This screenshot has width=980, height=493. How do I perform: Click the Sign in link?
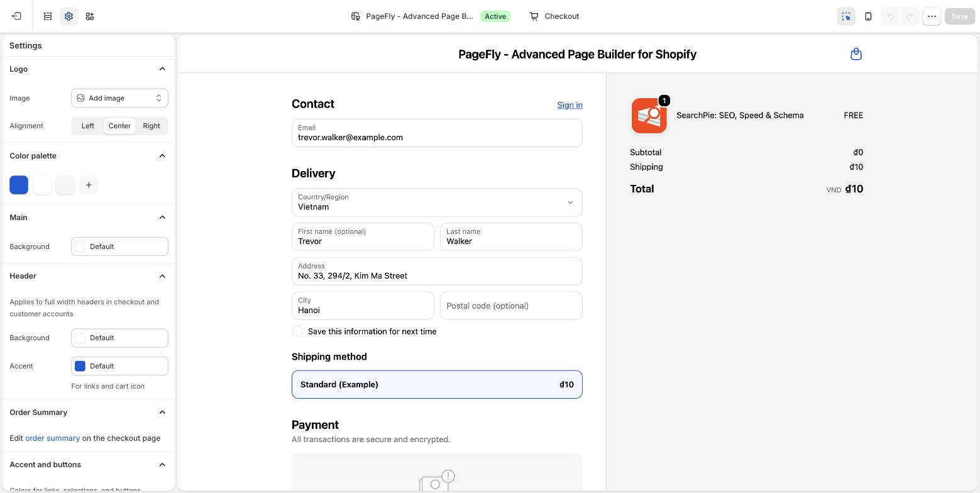570,105
